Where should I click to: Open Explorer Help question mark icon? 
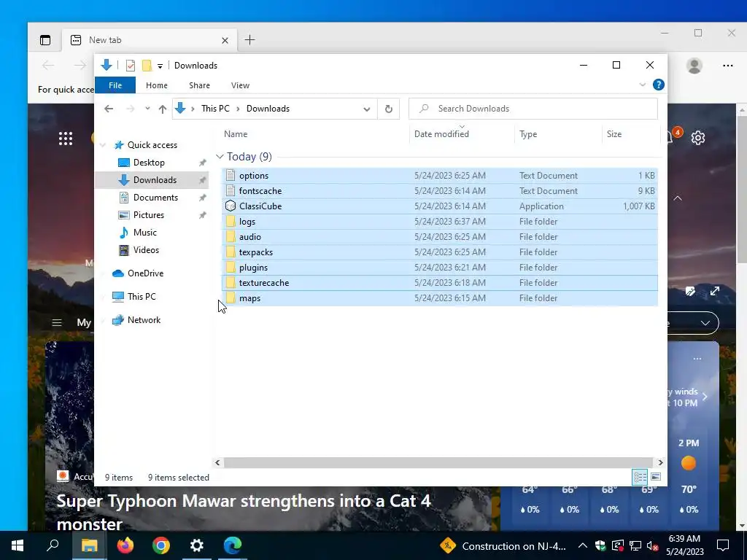pyautogui.click(x=659, y=85)
